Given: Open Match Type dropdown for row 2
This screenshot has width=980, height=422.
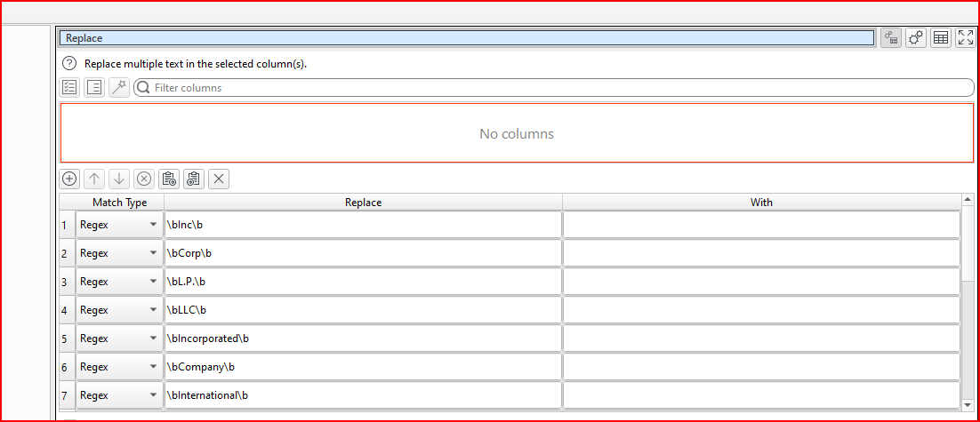Looking at the screenshot, I should (119, 253).
